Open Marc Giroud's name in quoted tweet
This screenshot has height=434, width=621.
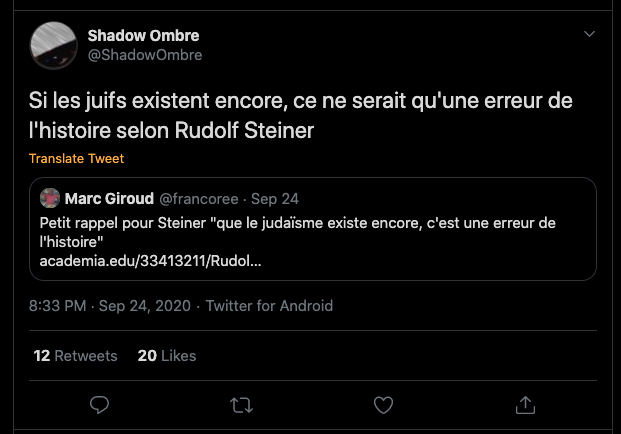[x=108, y=198]
